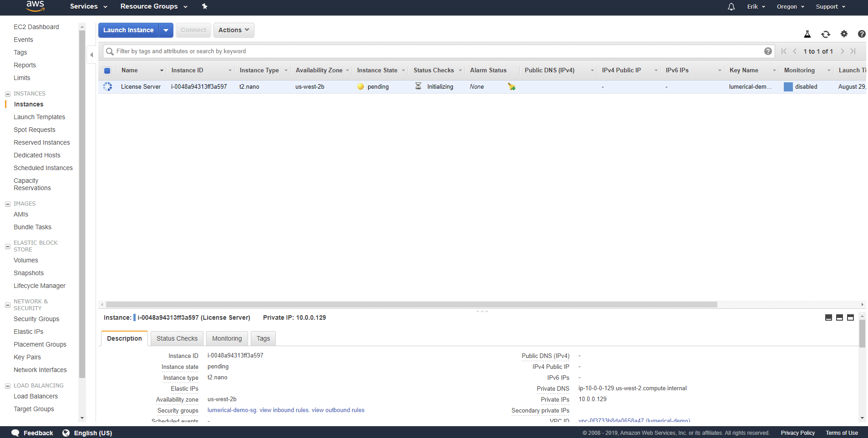Click the alarm status icon for License Server
868x438 pixels.
pos(512,86)
